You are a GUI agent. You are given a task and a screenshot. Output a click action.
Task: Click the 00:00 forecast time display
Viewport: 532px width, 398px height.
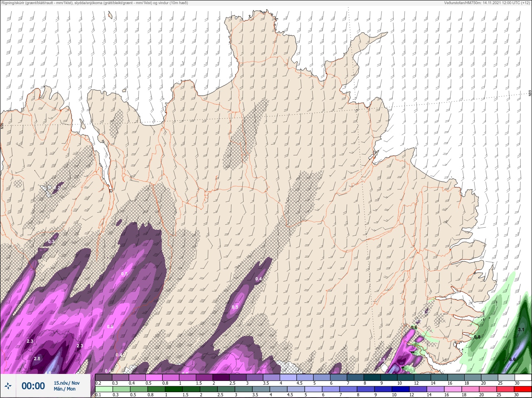click(33, 386)
